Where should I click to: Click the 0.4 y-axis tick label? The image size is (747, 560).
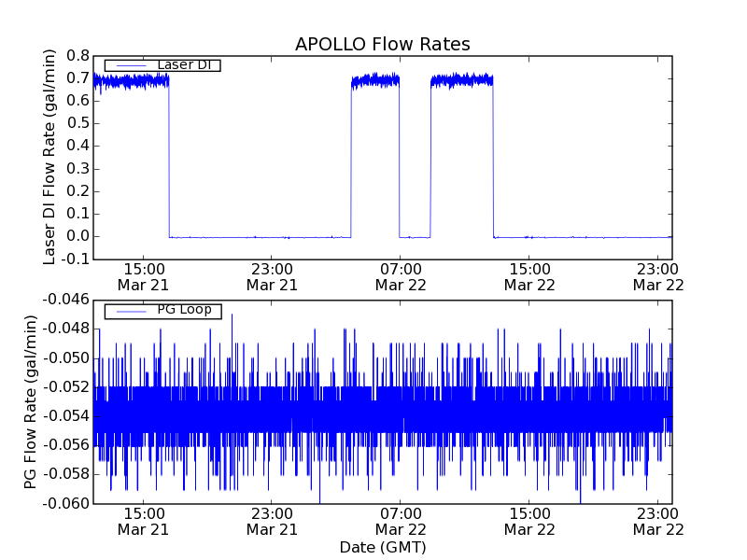pyautogui.click(x=77, y=147)
